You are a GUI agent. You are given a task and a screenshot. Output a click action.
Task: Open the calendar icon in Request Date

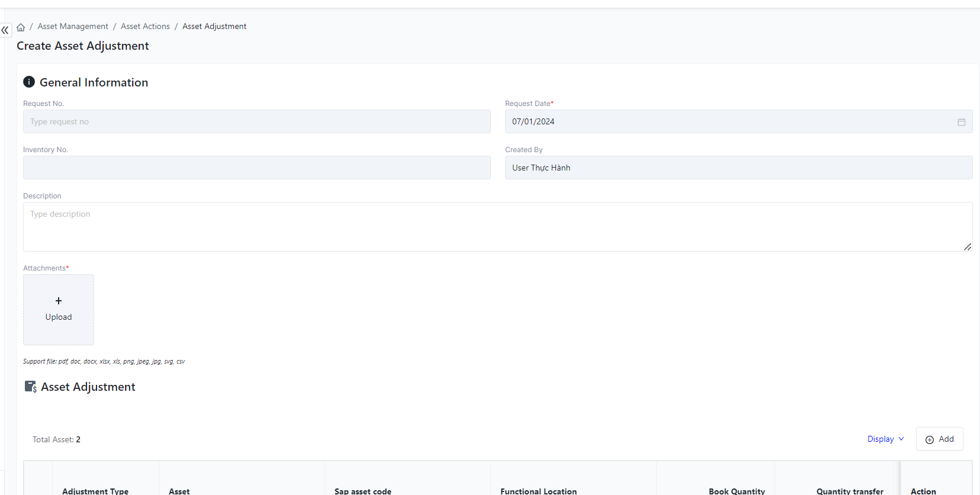(x=961, y=122)
